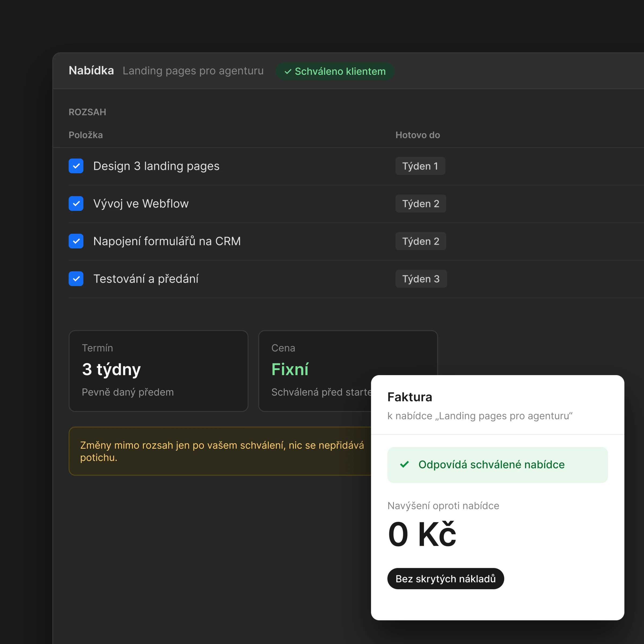The image size is (644, 644).
Task: Click the ROZSAH section heading
Action: (87, 112)
